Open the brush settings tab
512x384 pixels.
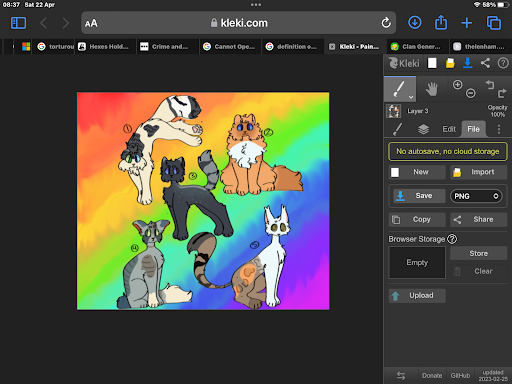(x=397, y=129)
